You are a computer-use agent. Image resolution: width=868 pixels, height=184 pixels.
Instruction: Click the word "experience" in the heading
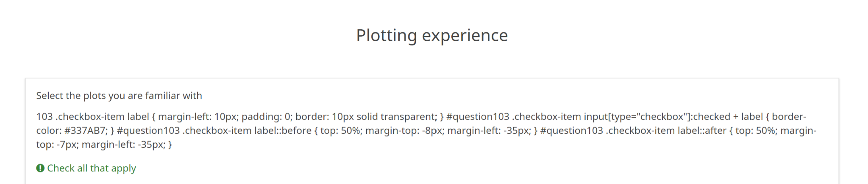point(465,35)
